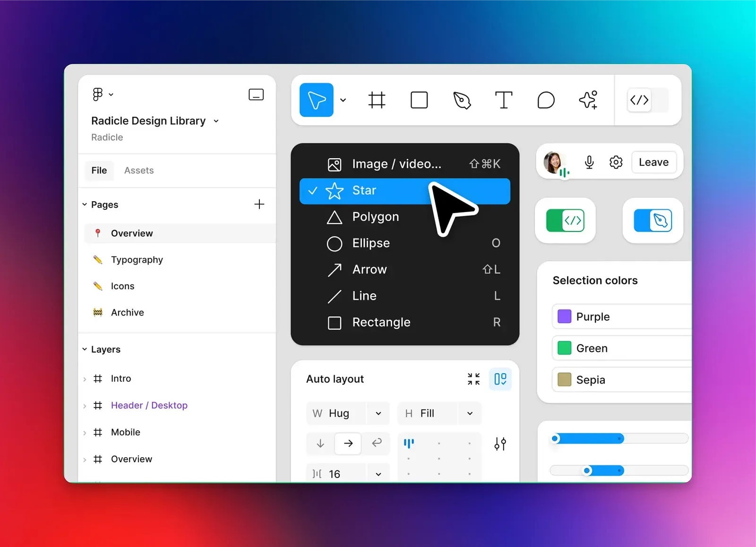The height and width of the screenshot is (547, 756).
Task: Open the Overview page in Pages list
Action: [180, 233]
